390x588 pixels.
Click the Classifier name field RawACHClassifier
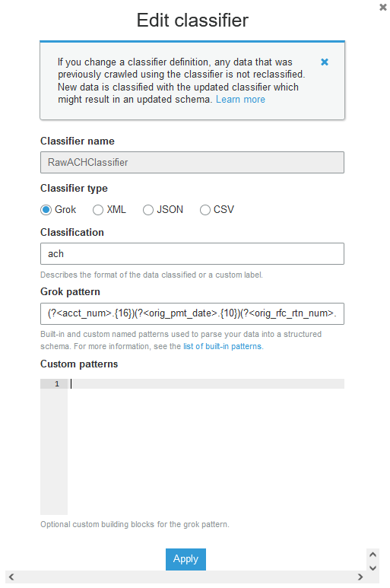[x=192, y=162]
